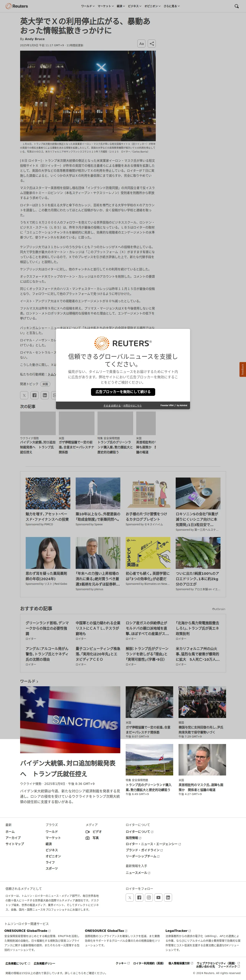Open サイトマップ in the footer
Screen dimensions: 246x980
14,844
